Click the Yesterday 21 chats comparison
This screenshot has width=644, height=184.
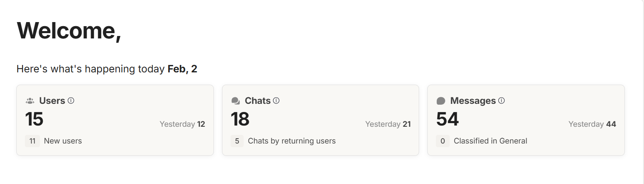pos(388,124)
